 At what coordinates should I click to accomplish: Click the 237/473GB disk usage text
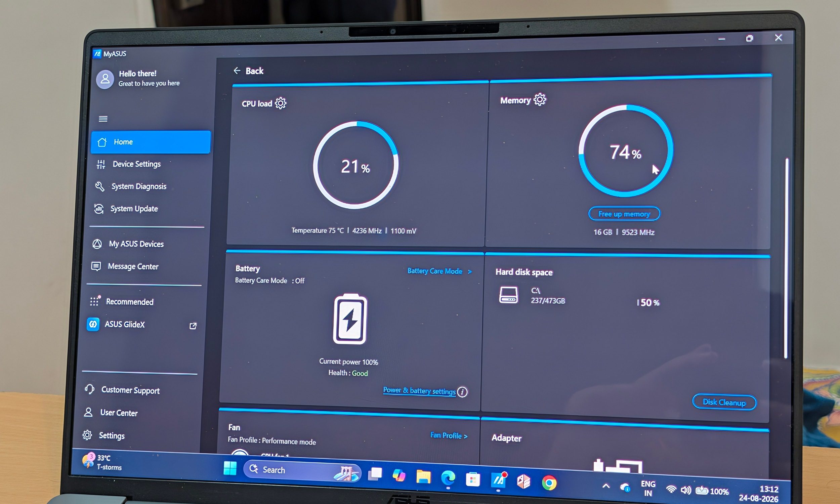click(x=548, y=301)
